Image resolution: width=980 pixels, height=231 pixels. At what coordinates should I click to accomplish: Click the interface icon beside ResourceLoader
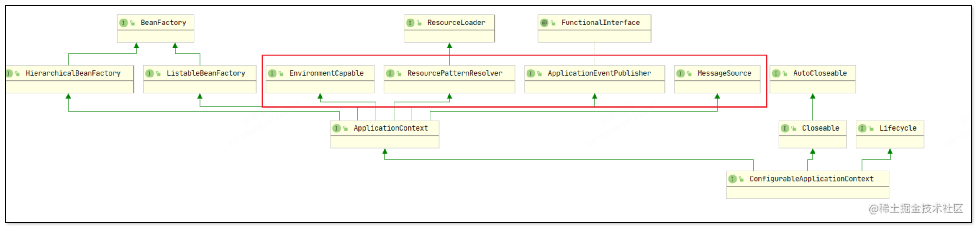[410, 23]
